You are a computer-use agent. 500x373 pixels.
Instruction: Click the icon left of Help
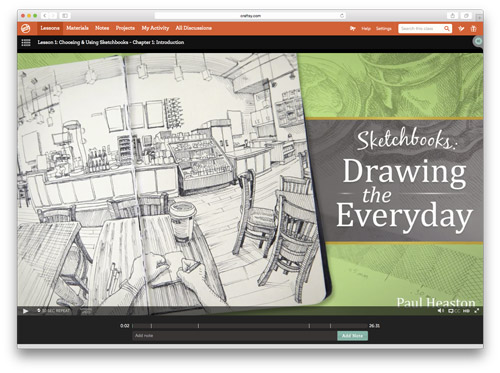[353, 29]
